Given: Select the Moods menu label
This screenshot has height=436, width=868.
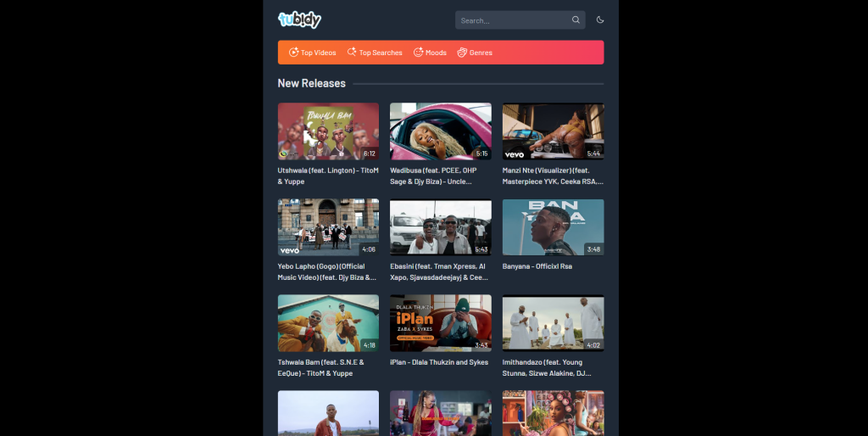Looking at the screenshot, I should tap(437, 53).
